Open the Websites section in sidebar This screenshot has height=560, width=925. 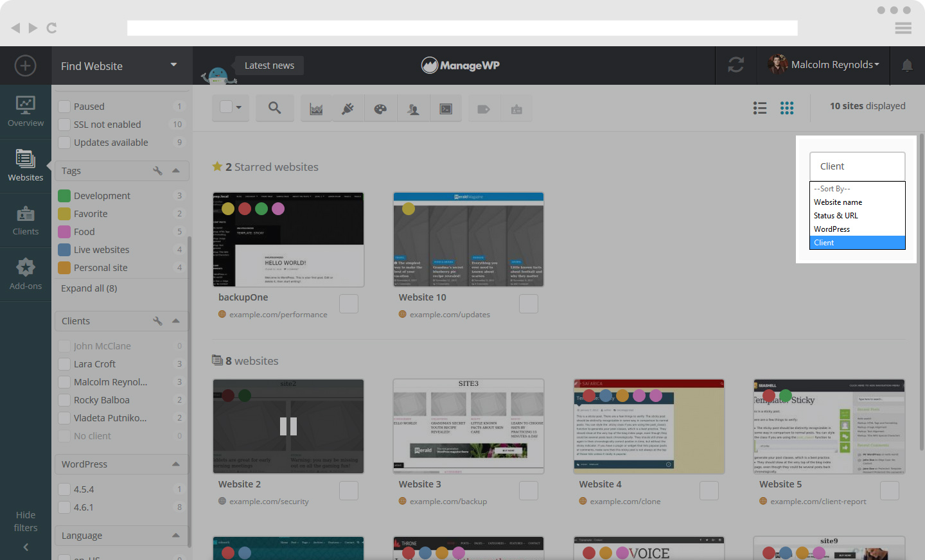[26, 166]
